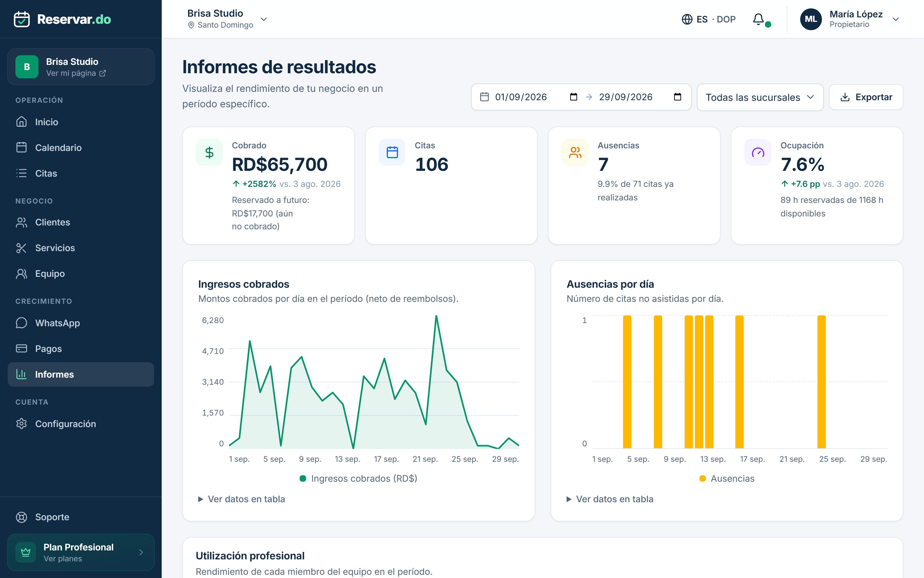Open Soporte in sidebar
The height and width of the screenshot is (578, 924).
click(81, 517)
